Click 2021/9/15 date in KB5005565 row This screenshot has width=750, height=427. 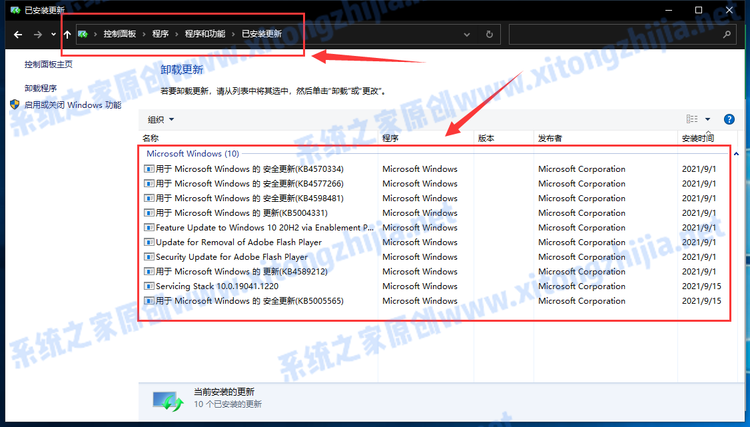701,301
